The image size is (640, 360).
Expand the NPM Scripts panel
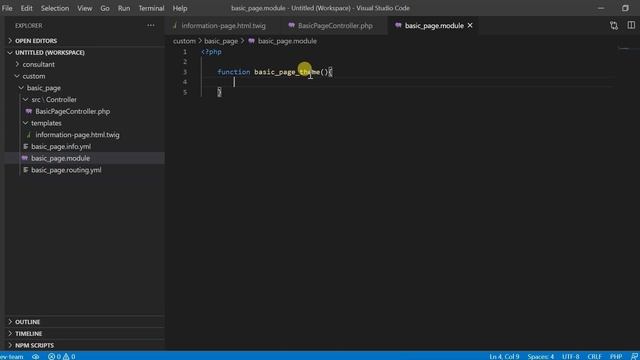pos(84,345)
